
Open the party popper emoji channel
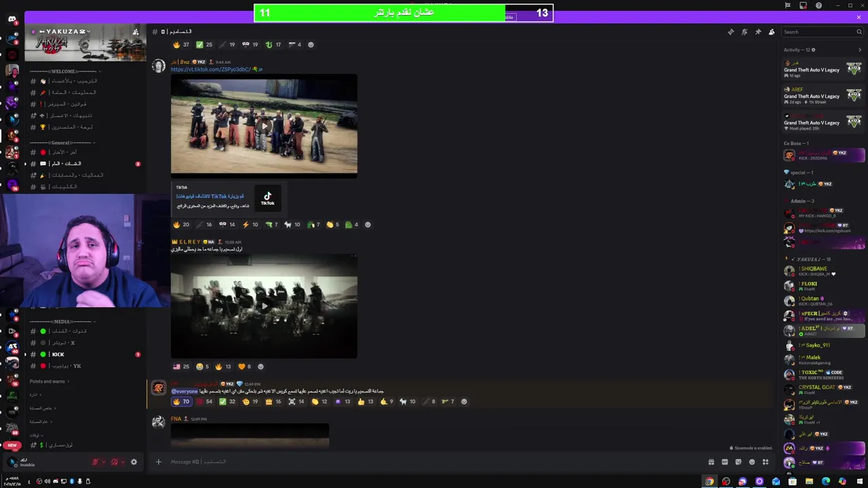[x=85, y=175]
